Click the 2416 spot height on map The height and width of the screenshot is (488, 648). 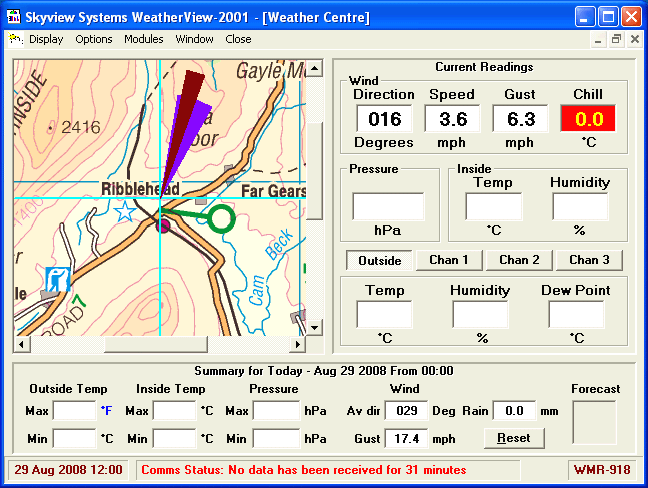click(81, 127)
